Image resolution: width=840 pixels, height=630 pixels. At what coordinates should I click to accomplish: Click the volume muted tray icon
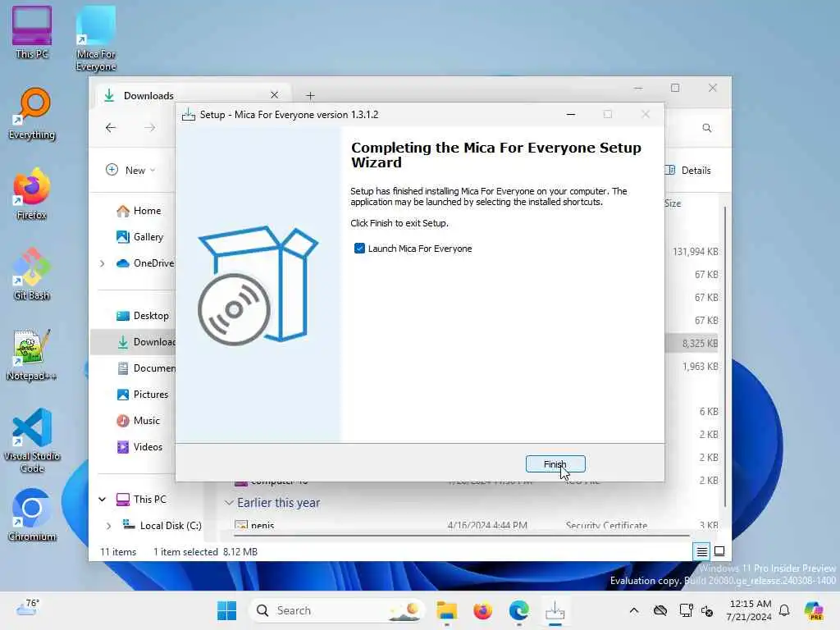pos(707,610)
